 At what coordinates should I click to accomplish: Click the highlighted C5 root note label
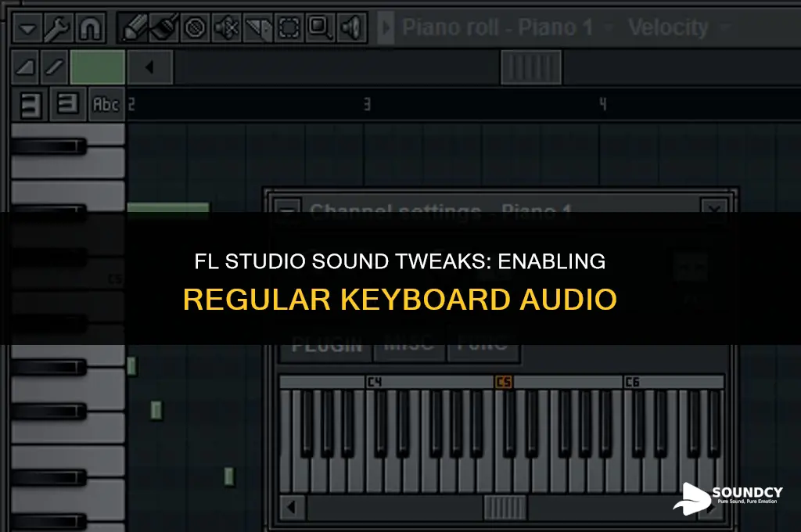coord(503,382)
